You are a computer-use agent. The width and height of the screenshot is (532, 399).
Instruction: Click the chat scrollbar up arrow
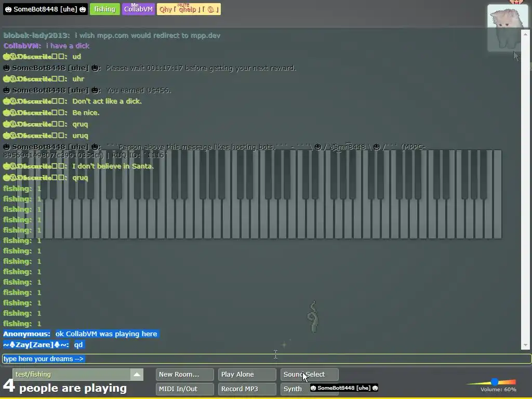pos(525,34)
